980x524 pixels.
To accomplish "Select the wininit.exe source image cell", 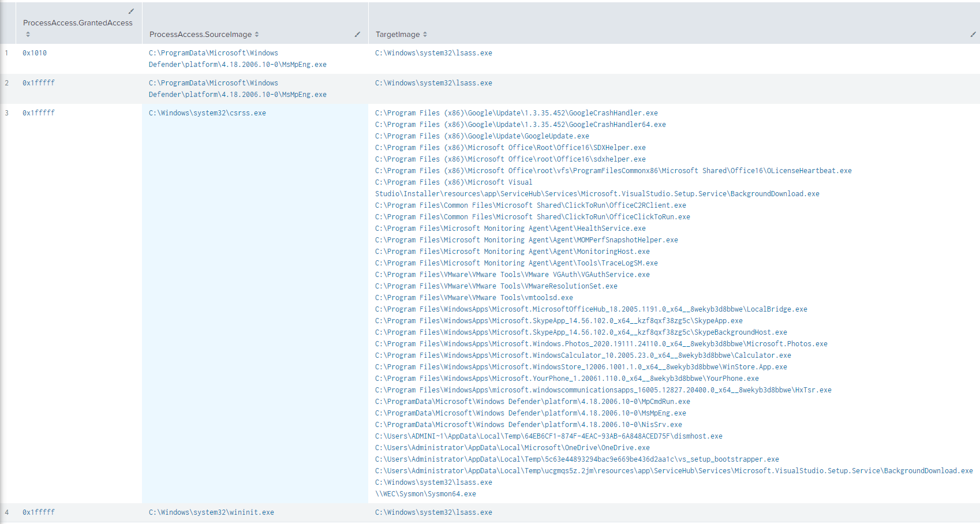I will (x=211, y=512).
